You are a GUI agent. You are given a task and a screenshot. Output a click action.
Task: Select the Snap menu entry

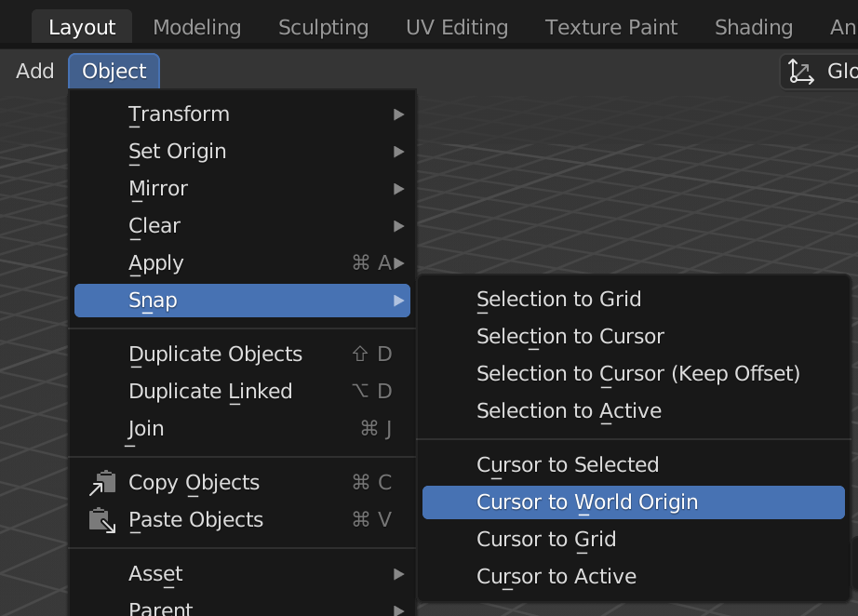pyautogui.click(x=242, y=301)
